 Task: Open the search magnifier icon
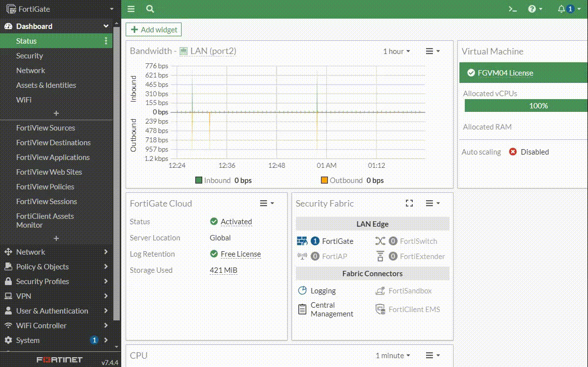tap(150, 9)
